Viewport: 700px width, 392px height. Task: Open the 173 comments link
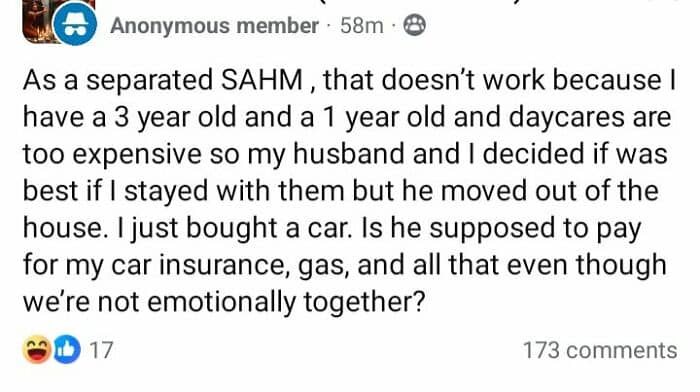coord(600,350)
